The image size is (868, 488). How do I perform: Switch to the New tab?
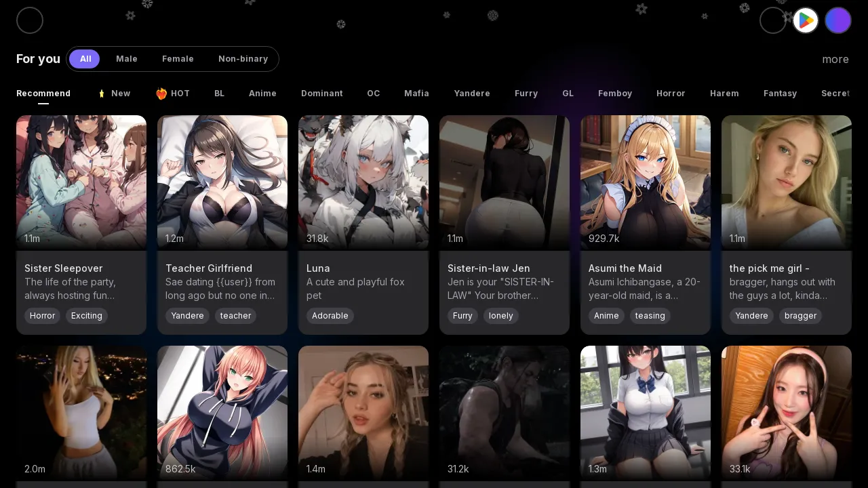114,94
